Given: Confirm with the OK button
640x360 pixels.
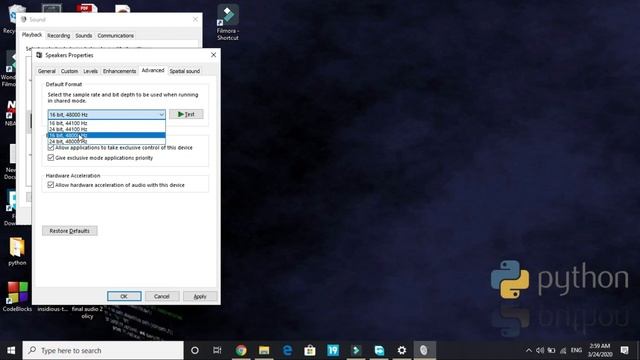Looking at the screenshot, I should pos(124,296).
